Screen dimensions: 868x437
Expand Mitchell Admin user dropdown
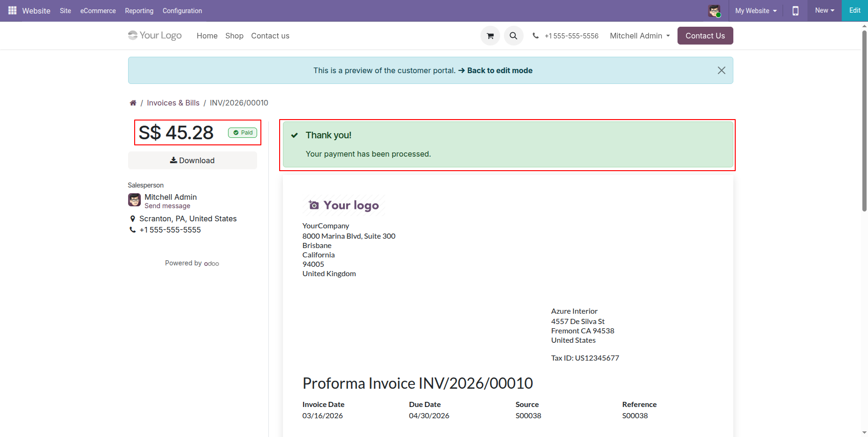[640, 36]
